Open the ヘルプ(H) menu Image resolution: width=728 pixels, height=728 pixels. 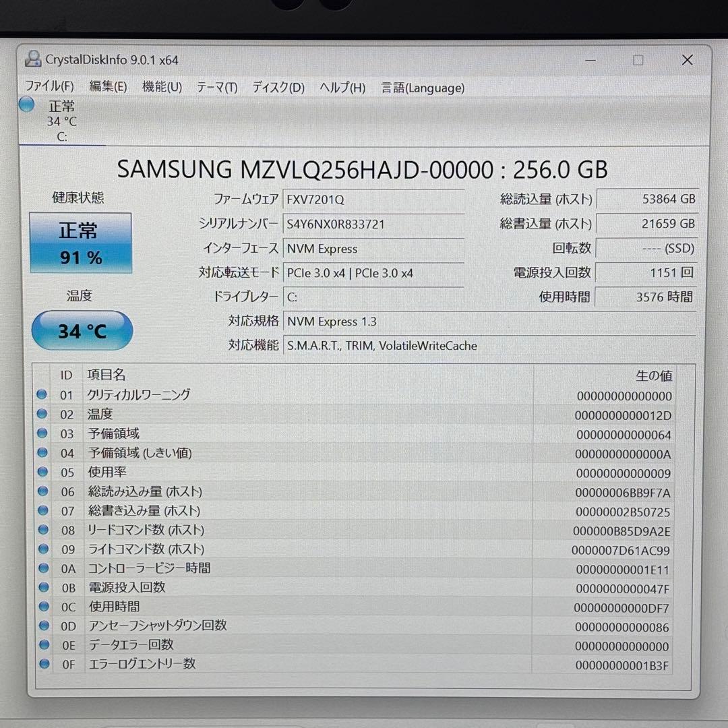(342, 87)
